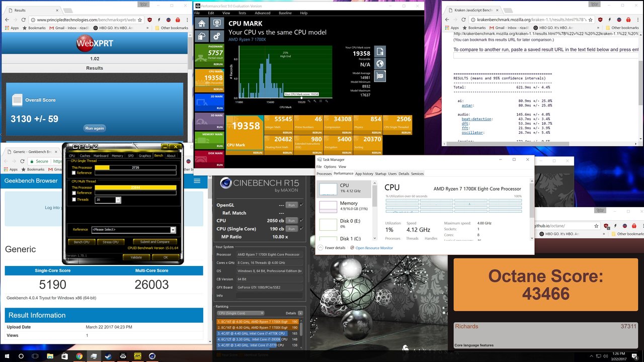The height and width of the screenshot is (362, 644).
Task: Open the PerformanceTest upload baseline cloud icon
Action: point(202,36)
